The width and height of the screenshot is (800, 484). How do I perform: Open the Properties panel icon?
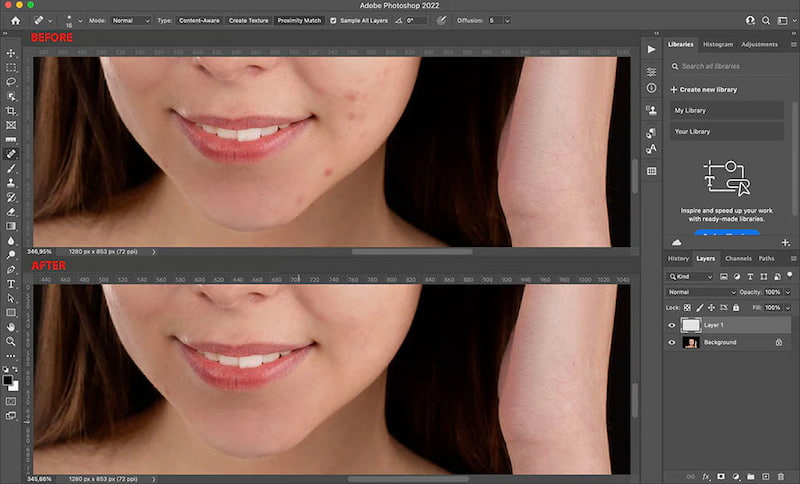(652, 72)
